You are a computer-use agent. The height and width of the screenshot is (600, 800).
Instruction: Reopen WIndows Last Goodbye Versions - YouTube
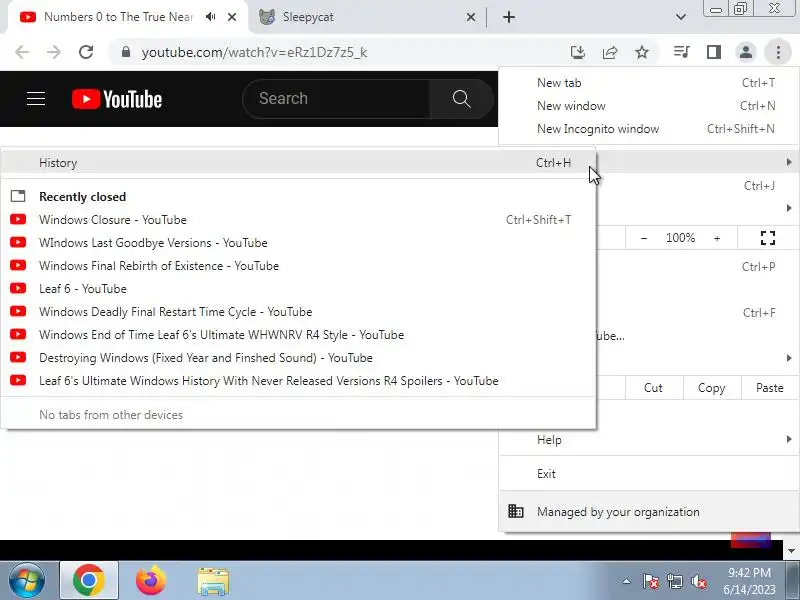[x=298, y=243]
